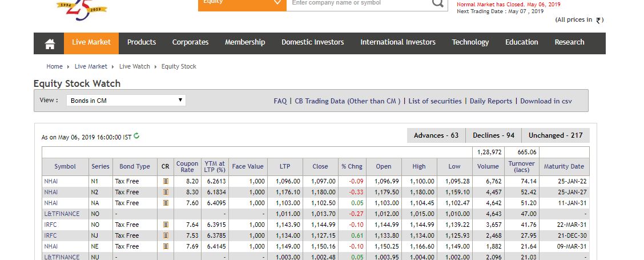Select the Advances - 63 tab

coord(436,135)
